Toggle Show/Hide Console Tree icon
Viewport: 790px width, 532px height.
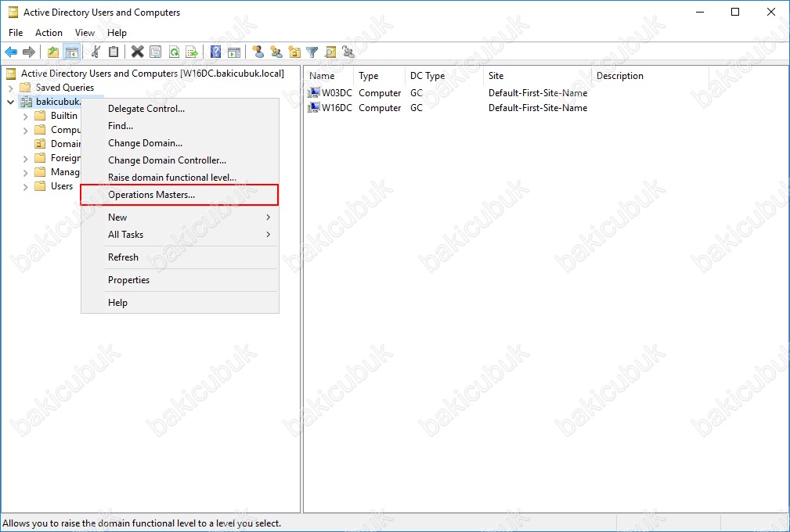coord(72,52)
